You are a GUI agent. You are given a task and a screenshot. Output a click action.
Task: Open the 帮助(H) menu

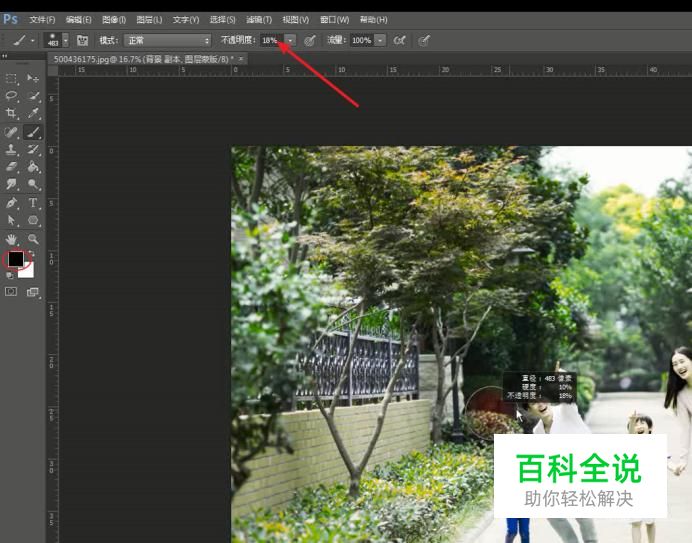coord(373,20)
